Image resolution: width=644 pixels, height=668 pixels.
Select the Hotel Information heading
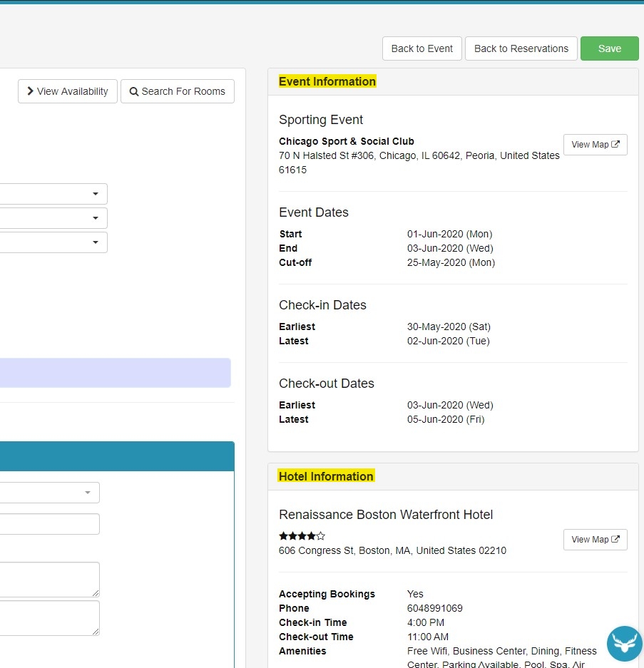click(326, 476)
